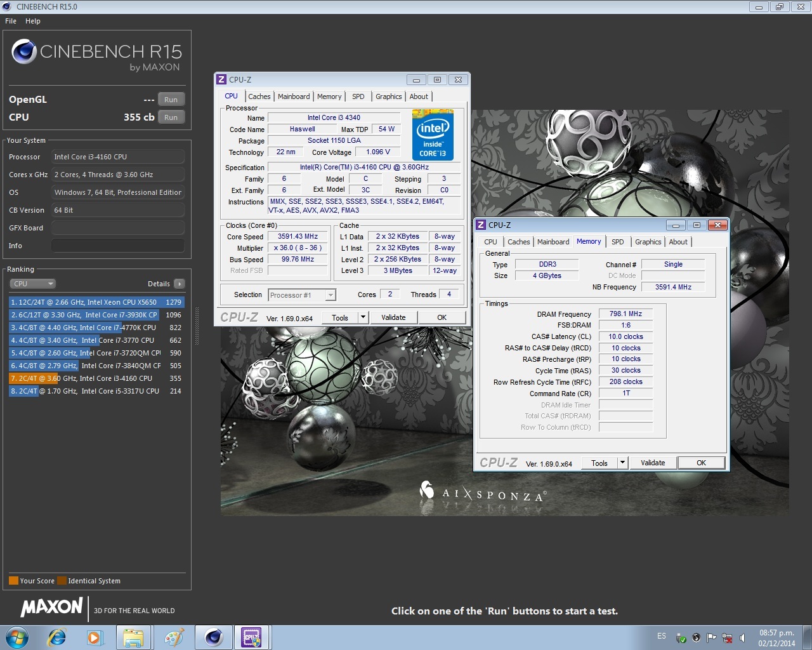Click OK in CPU-Z CPU window

tap(442, 317)
